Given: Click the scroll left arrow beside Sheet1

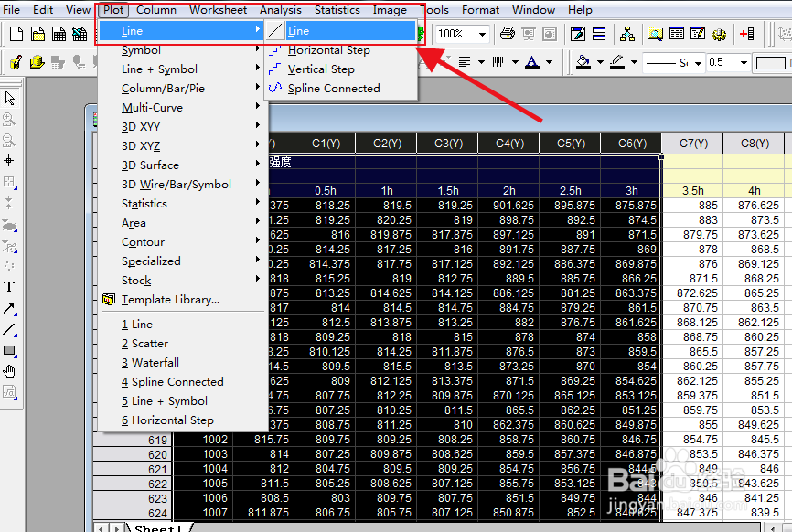Looking at the screenshot, I should point(102,528).
